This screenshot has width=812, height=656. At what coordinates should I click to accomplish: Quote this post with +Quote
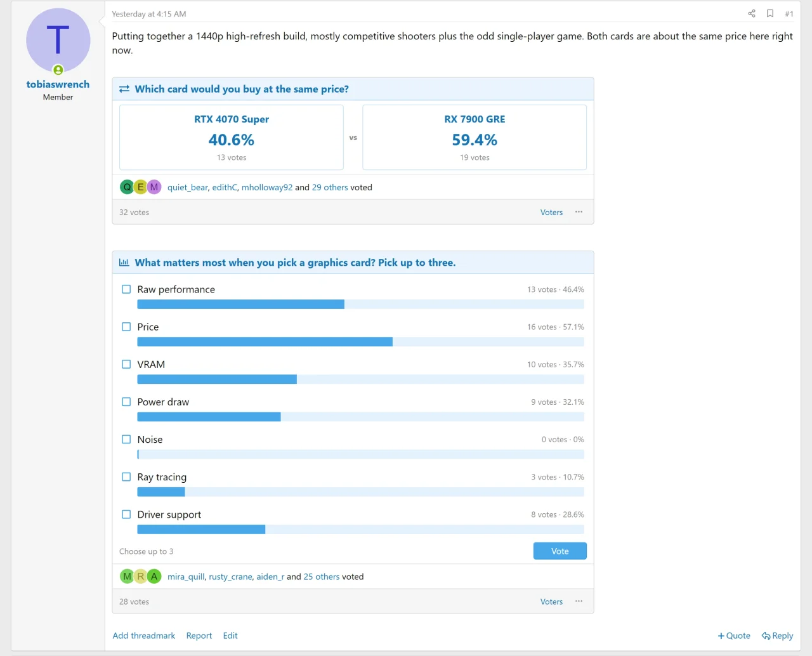tap(734, 636)
